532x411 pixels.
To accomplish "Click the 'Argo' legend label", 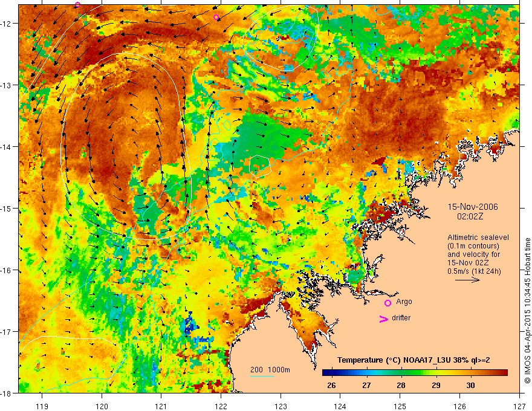I will point(404,302).
